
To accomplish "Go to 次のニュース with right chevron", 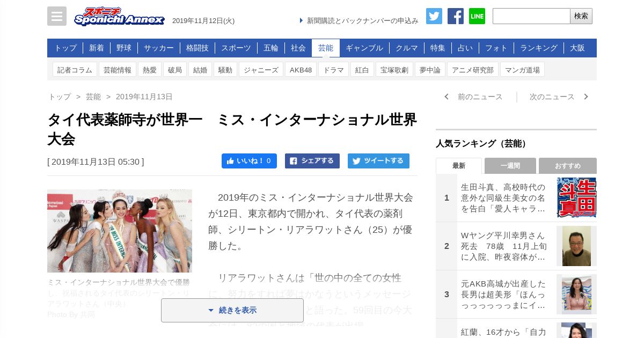I will click(x=559, y=97).
